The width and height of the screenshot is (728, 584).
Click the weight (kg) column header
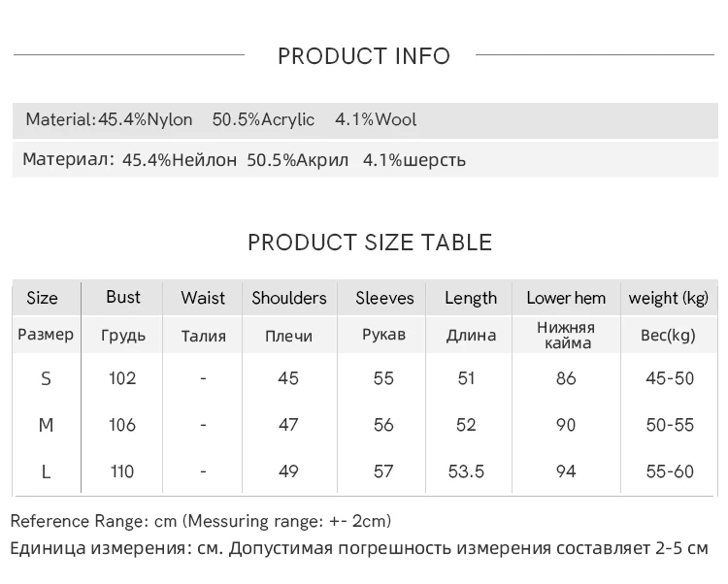click(669, 298)
